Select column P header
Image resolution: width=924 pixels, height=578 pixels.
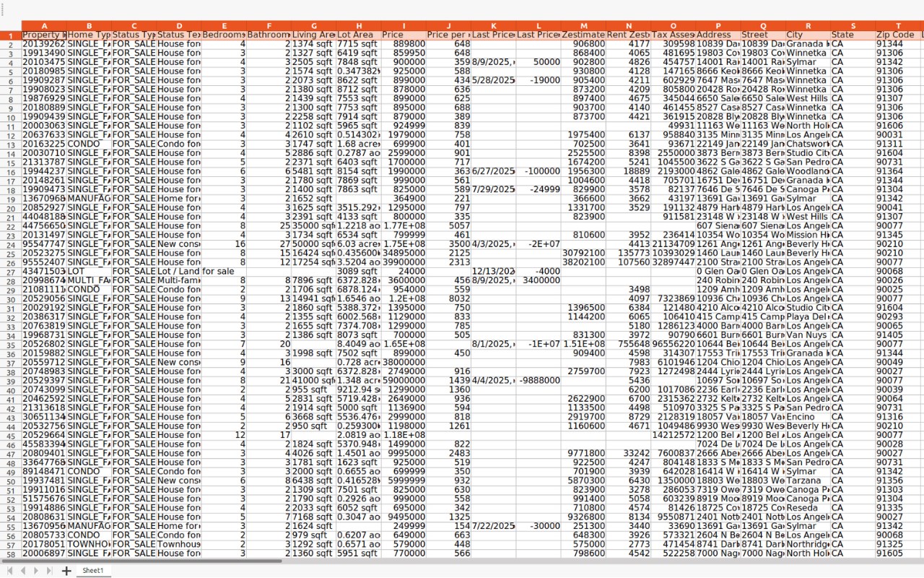point(718,26)
